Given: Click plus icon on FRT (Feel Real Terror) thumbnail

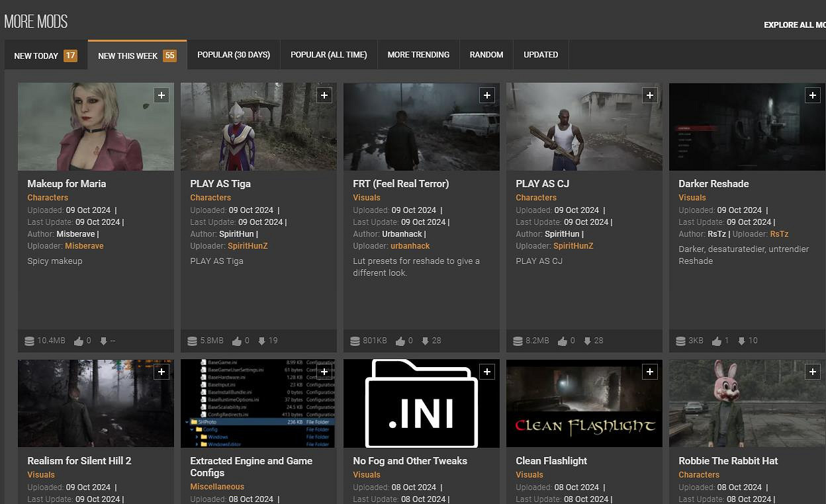Looking at the screenshot, I should click(x=487, y=95).
